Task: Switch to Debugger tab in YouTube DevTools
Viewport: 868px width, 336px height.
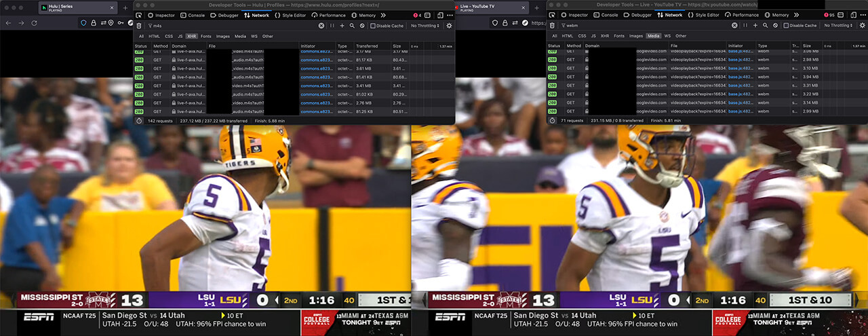Action: [x=637, y=15]
